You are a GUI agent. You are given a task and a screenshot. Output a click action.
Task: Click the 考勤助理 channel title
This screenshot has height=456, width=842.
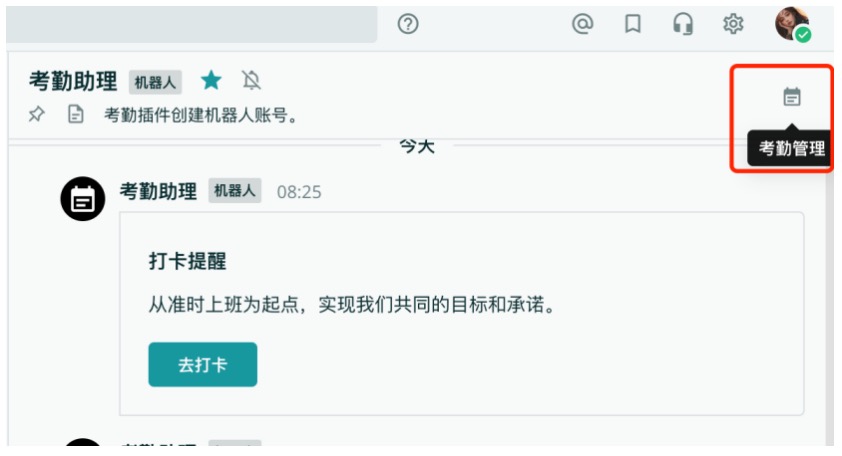(x=73, y=81)
